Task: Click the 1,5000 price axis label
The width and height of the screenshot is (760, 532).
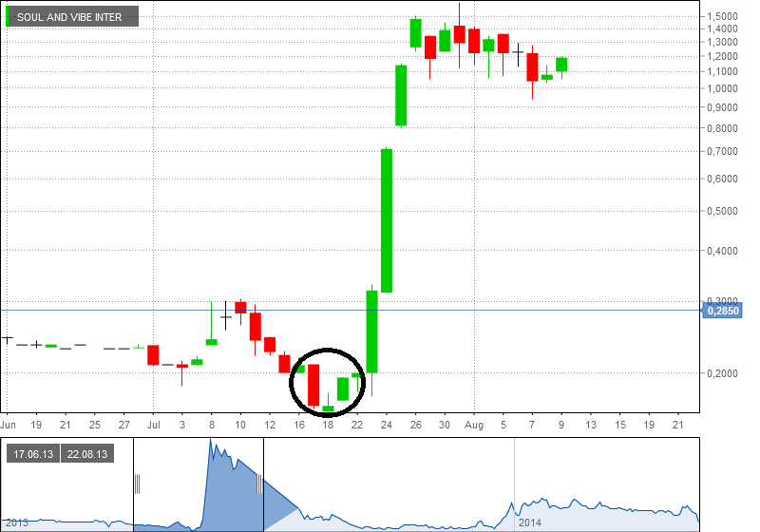Action: click(x=722, y=16)
